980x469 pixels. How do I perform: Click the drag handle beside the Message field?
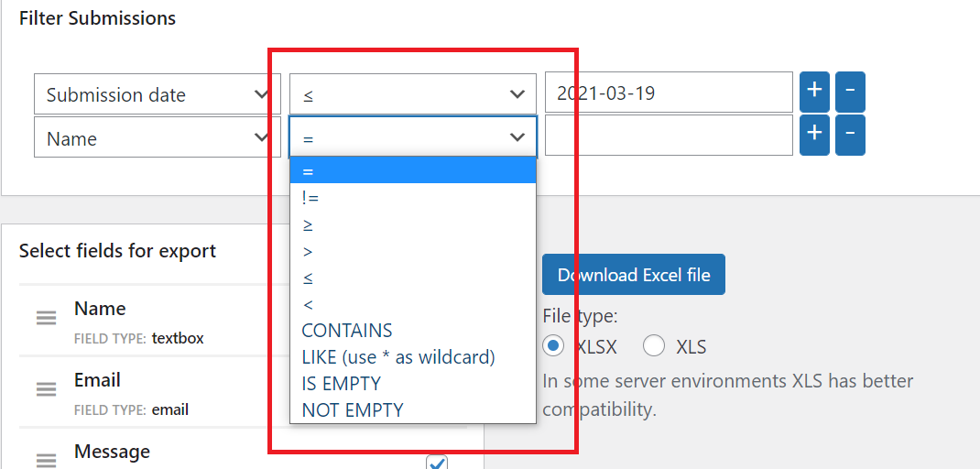coord(47,460)
